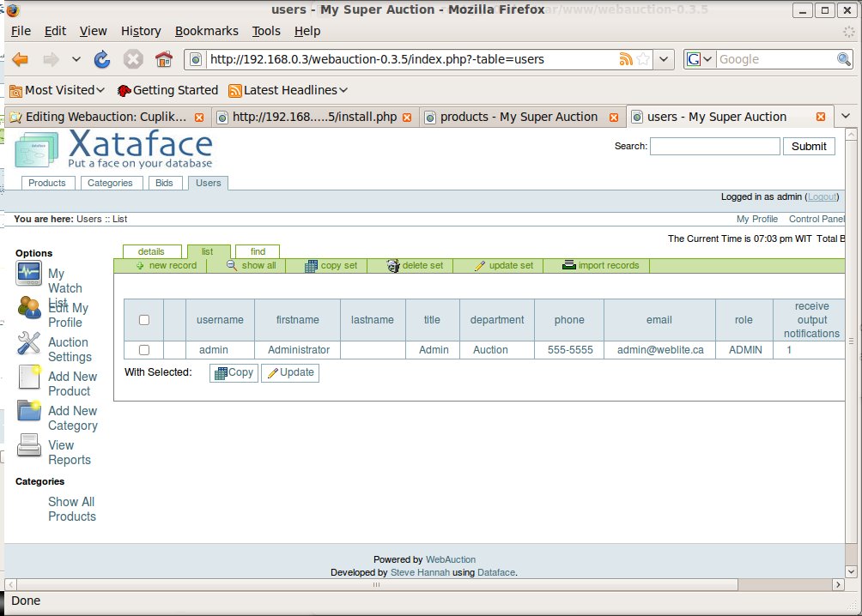Viewport: 862px width, 616px height.
Task: Check the select-all checkbox in the table header
Action: tap(144, 320)
